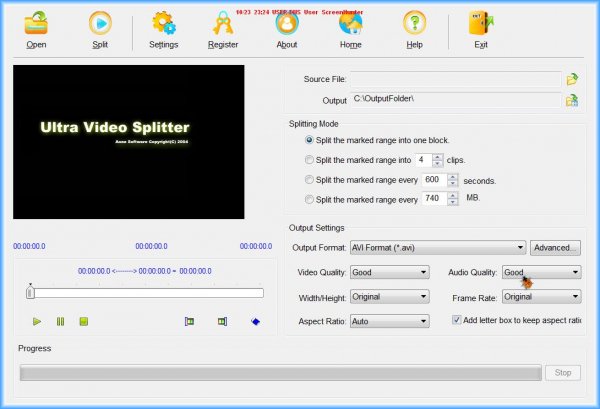Viewport: 600px width, 409px height.
Task: Open the Width/Height dropdown
Action: 390,297
